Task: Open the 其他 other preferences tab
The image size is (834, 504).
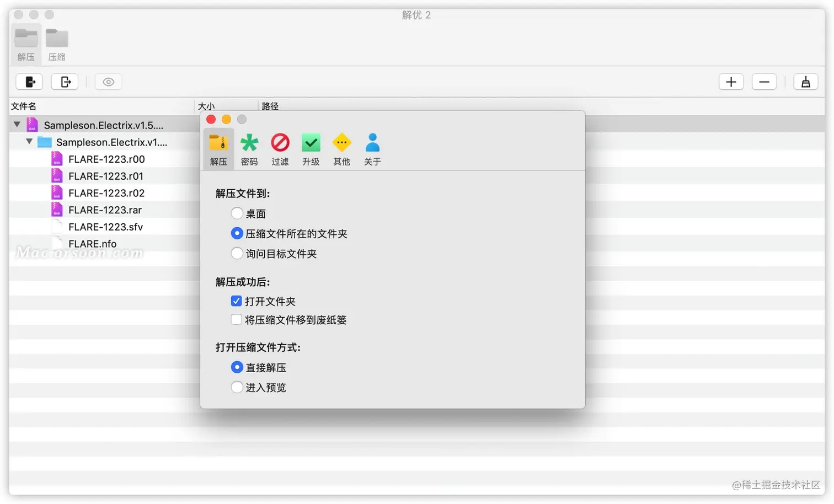Action: [342, 149]
